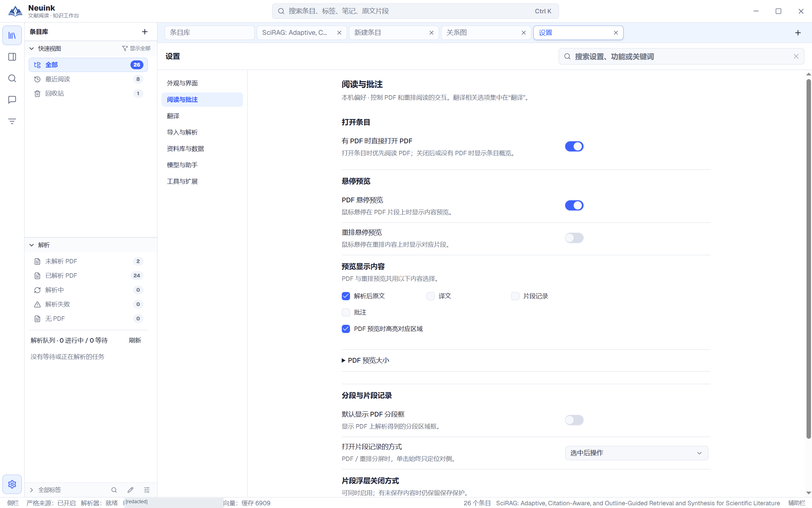
Task: Check the 批注 checkbox
Action: point(346,313)
